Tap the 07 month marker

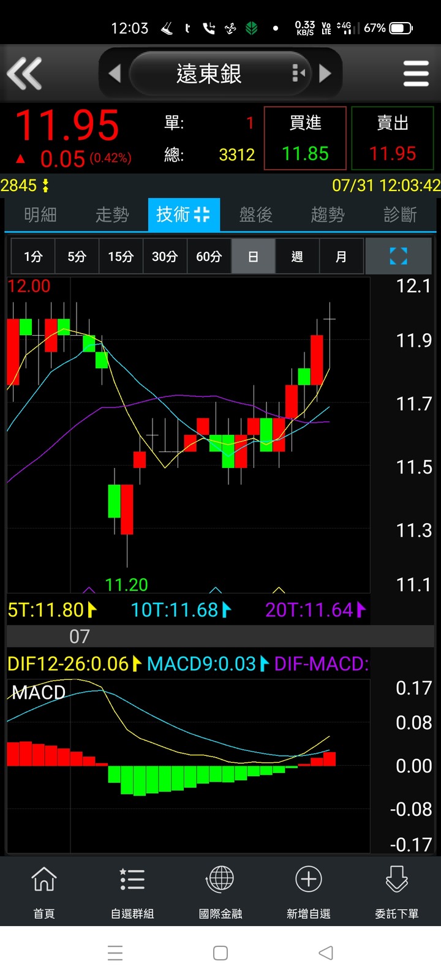pos(80,636)
